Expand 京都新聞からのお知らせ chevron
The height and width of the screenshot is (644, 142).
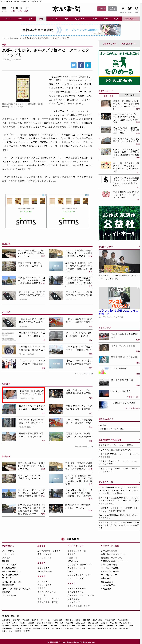pyautogui.click(x=139, y=440)
